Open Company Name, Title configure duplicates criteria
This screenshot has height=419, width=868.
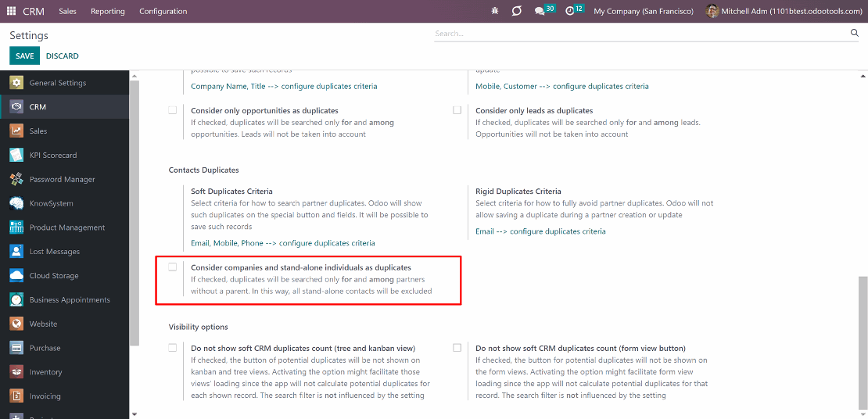[x=284, y=86]
